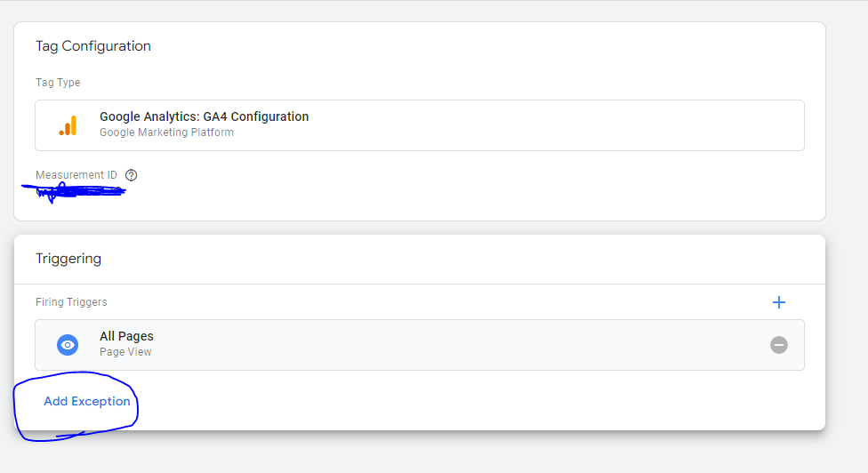Viewport: 868px width, 473px height.
Task: Click the Page View trigger type text
Action: click(x=125, y=352)
